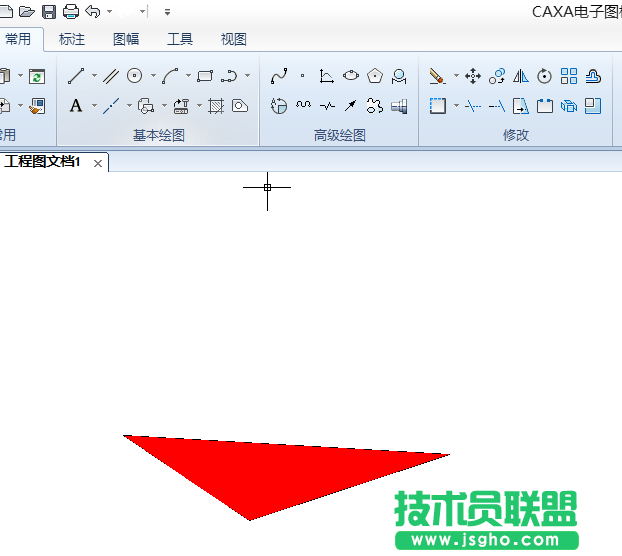
Task: Click the Block tool icon
Action: (146, 106)
